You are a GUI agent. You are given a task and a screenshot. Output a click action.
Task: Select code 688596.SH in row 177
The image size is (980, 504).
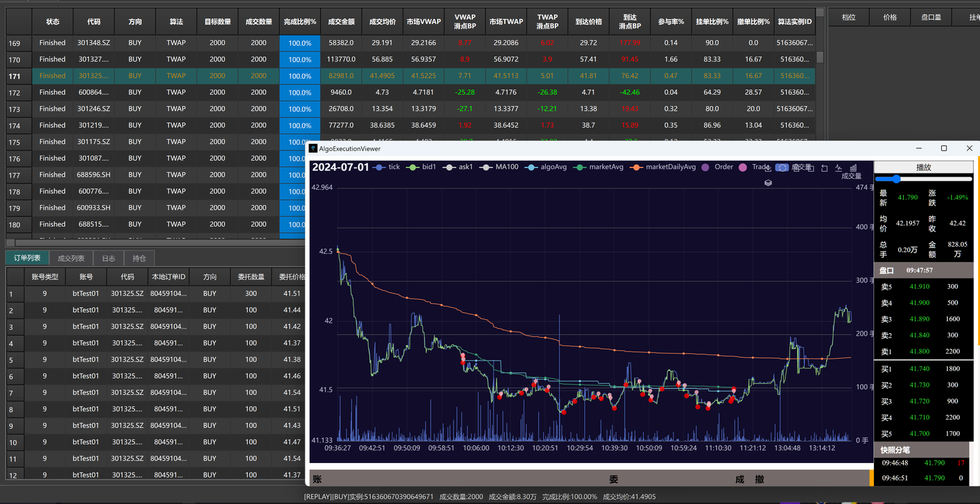pyautogui.click(x=94, y=175)
